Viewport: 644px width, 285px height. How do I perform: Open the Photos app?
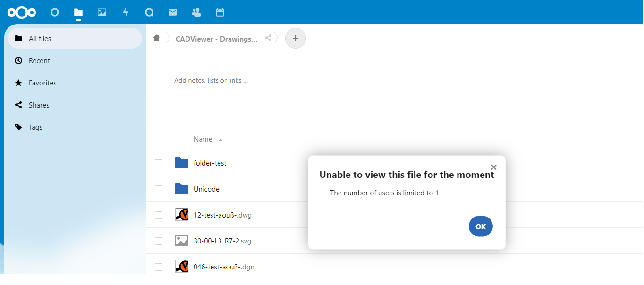102,12
